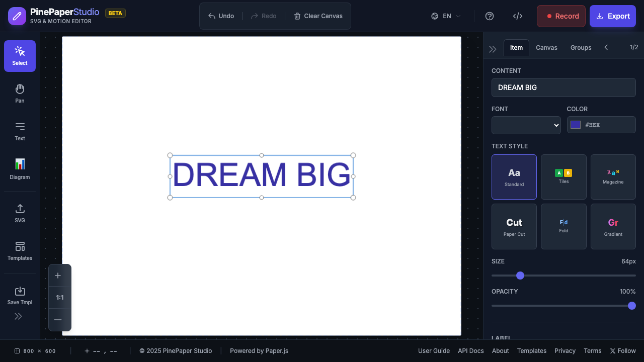
Task: Select the Tiles text style
Action: pyautogui.click(x=563, y=176)
